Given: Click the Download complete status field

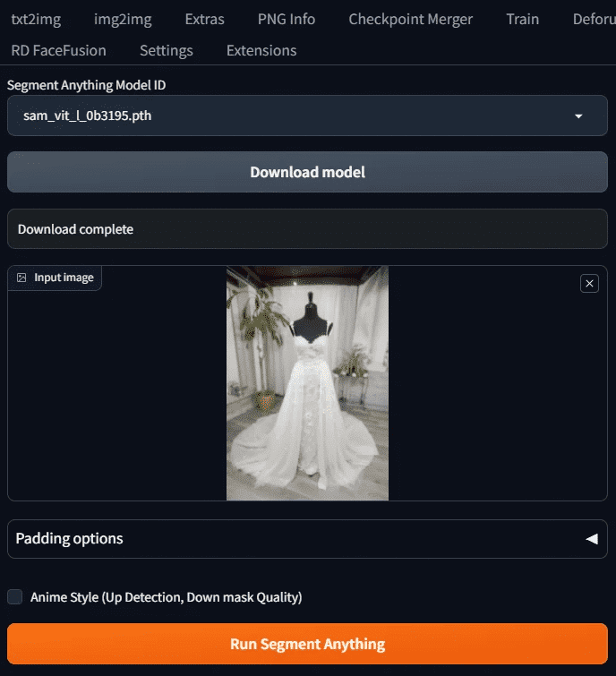Looking at the screenshot, I should [x=307, y=229].
